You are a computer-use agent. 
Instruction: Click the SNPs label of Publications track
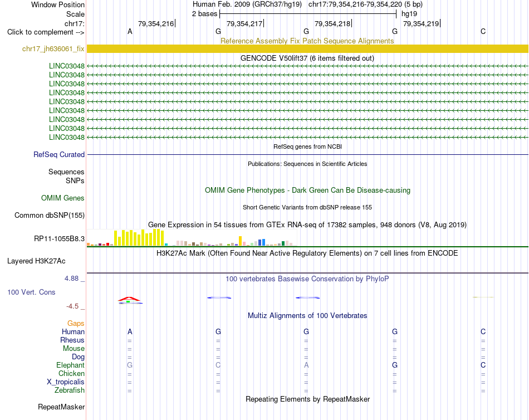click(x=75, y=180)
